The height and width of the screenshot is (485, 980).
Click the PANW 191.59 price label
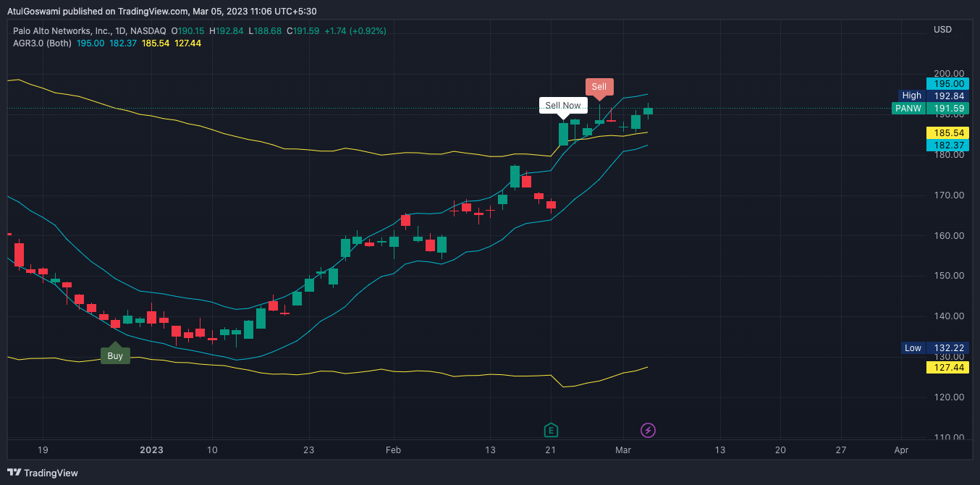[x=930, y=109]
